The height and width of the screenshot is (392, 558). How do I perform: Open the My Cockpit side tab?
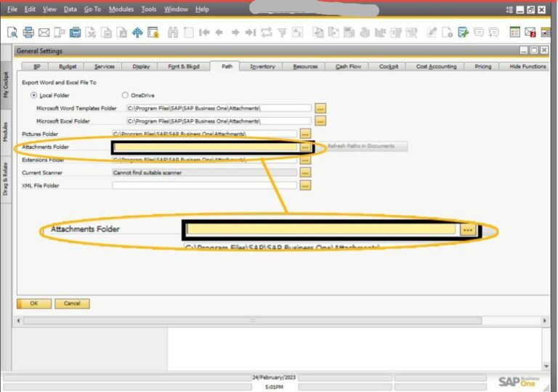(6, 85)
